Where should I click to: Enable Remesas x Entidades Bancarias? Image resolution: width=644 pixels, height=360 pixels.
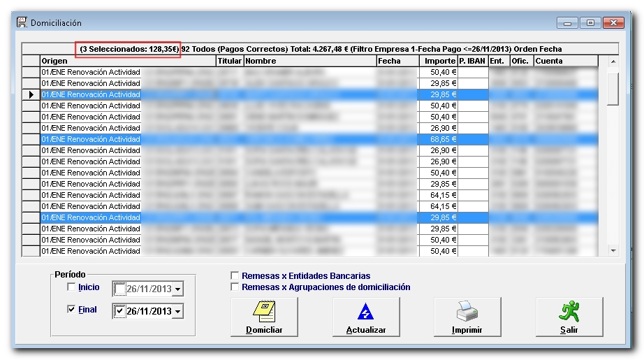[x=235, y=275]
